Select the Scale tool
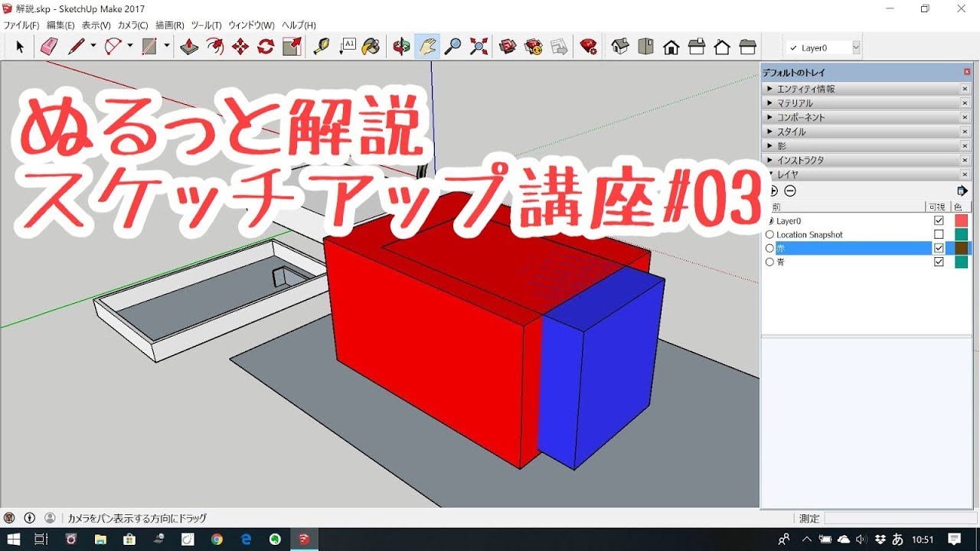 pos(292,47)
